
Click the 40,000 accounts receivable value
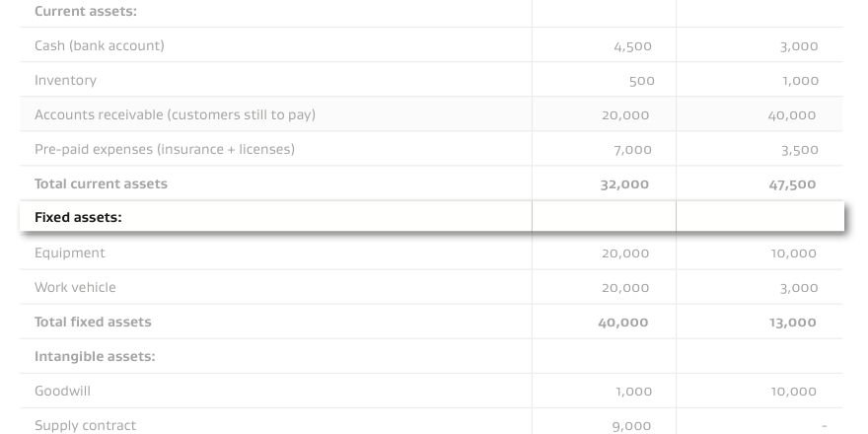[792, 115]
